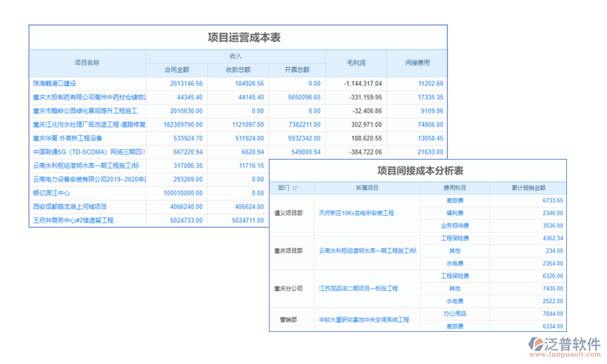Select the 重庆华夏 外高桥工程设备 project link

click(x=67, y=138)
